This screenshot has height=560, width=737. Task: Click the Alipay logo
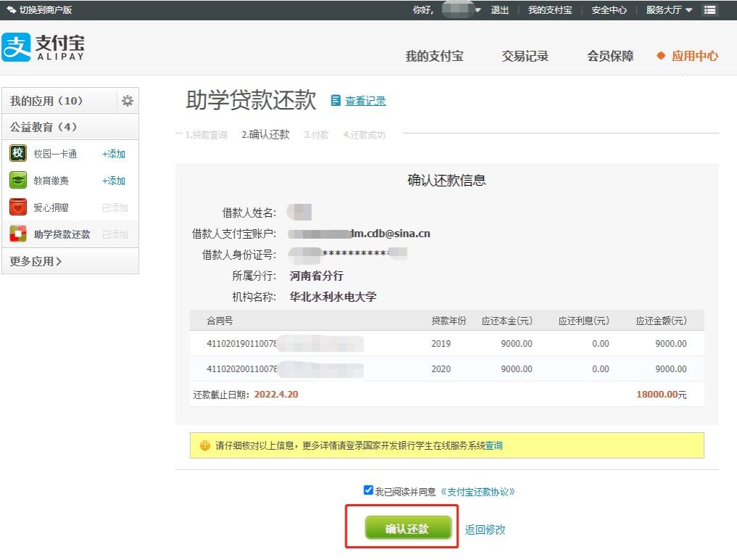(x=43, y=47)
